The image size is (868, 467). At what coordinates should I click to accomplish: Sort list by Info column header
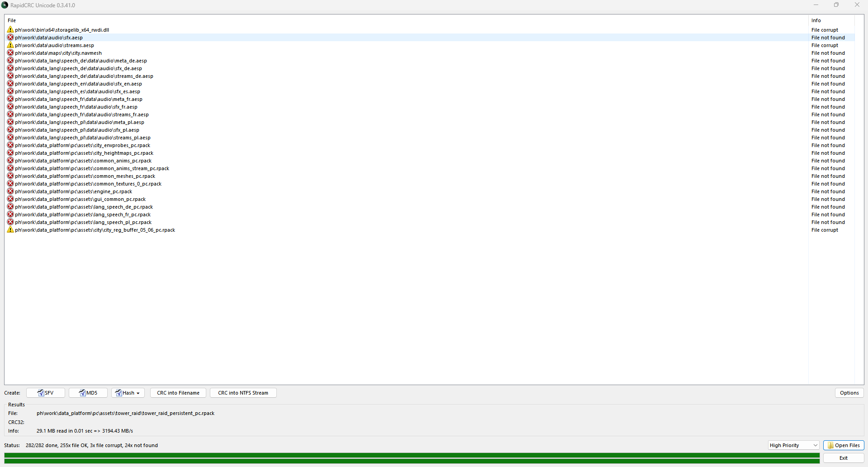pos(816,20)
